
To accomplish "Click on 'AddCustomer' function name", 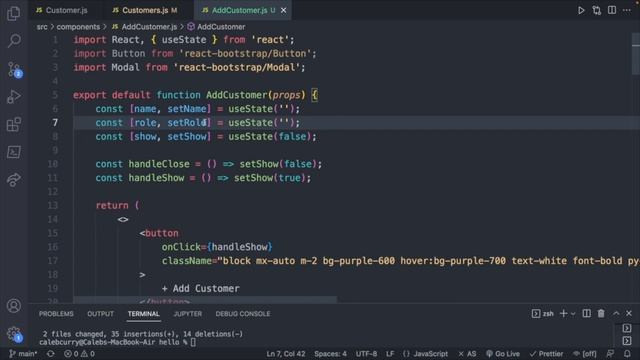I will pos(236,95).
